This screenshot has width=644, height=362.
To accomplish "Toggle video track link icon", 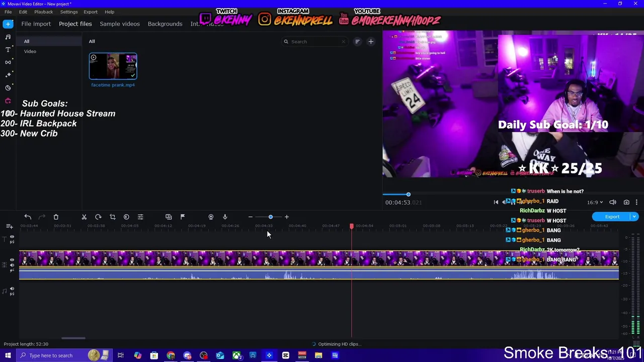I will (x=12, y=270).
